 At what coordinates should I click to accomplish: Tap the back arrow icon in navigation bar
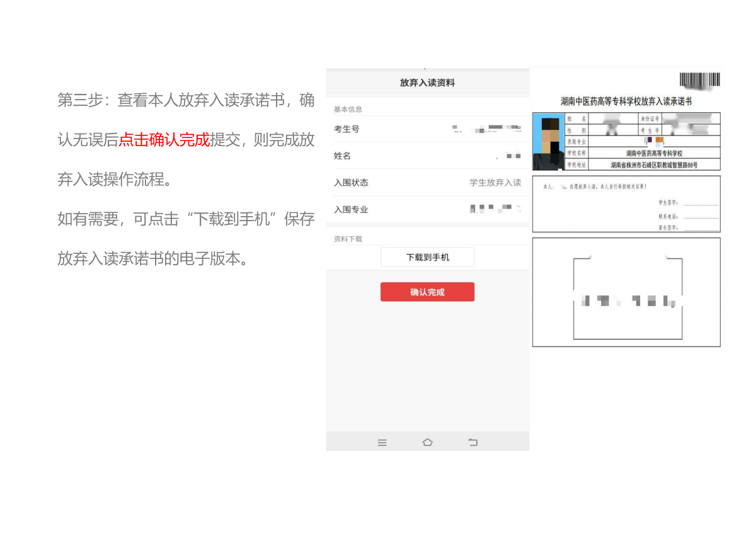tap(473, 443)
